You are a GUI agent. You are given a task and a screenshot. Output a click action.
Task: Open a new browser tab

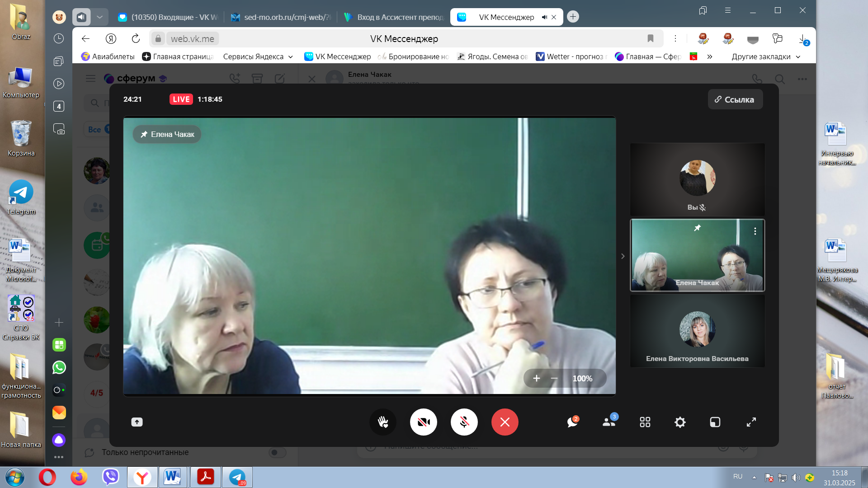click(x=573, y=17)
